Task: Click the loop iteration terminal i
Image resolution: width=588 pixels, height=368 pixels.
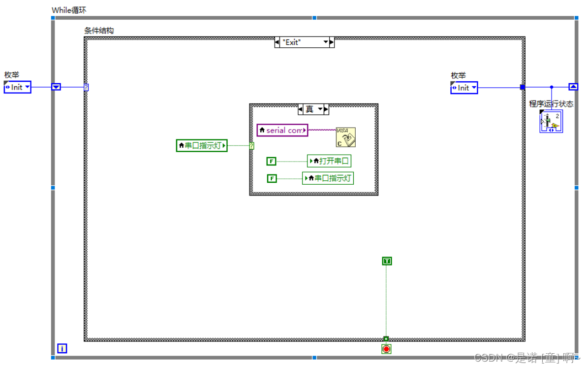Action: tap(62, 348)
